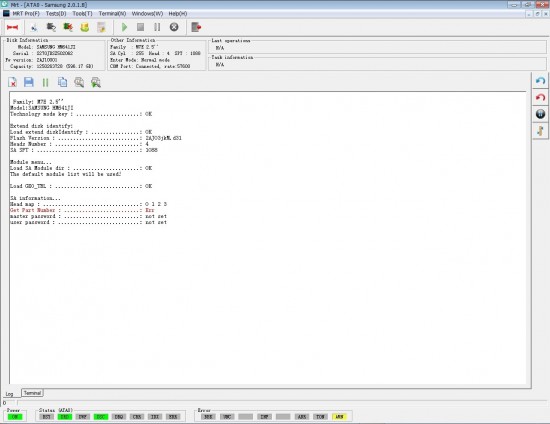Pause log using green pause icon
Image resolution: width=550 pixels, height=424 pixels.
45,82
